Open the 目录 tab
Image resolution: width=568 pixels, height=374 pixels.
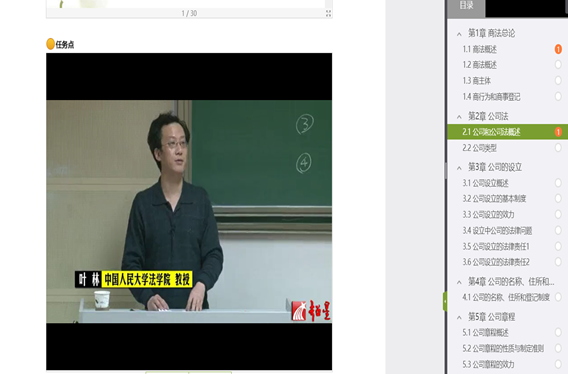tap(466, 6)
